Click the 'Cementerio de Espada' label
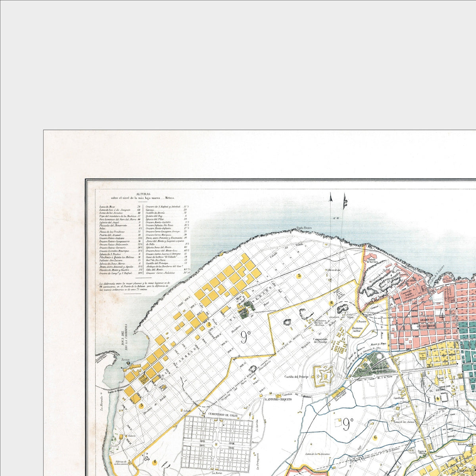The height and width of the screenshot is (476, 476). point(409,293)
